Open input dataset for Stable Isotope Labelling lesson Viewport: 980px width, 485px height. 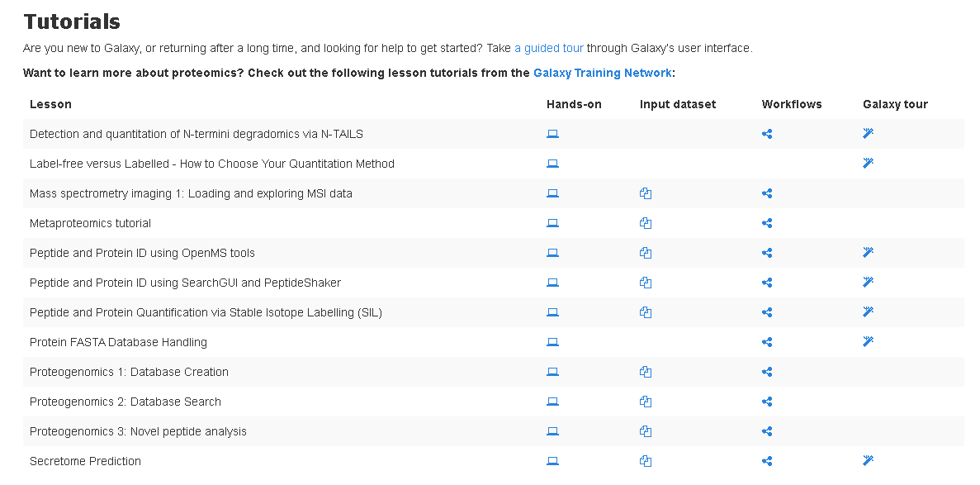click(646, 312)
